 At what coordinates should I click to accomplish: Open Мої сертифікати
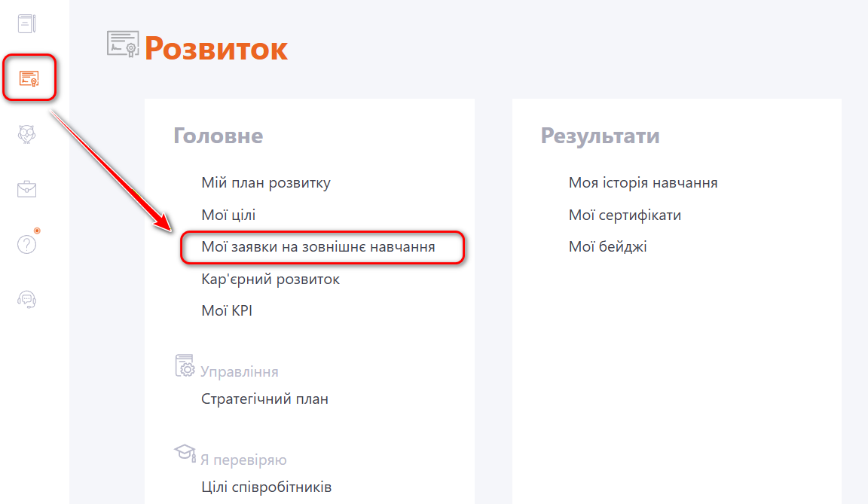(625, 215)
